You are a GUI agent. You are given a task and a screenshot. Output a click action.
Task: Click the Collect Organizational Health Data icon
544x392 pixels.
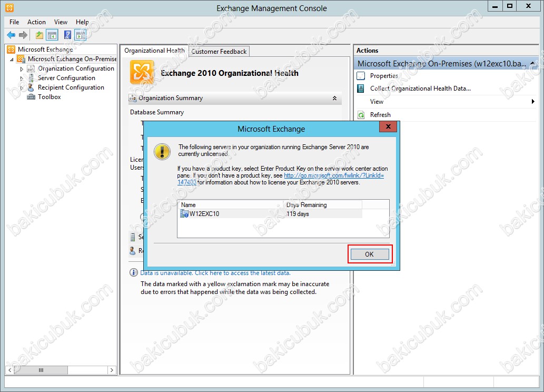click(x=361, y=89)
